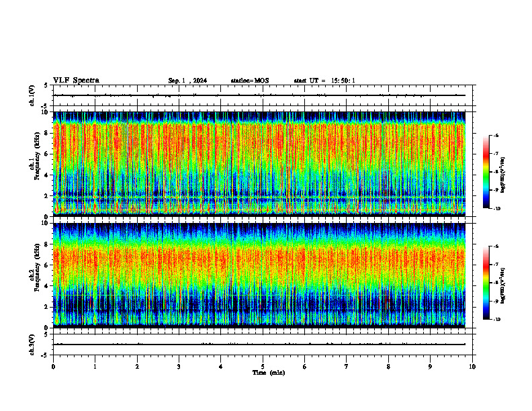The height and width of the screenshot is (411, 532).
Task: Click the "ch.1(V)" axis label at top
Action: tap(32, 95)
